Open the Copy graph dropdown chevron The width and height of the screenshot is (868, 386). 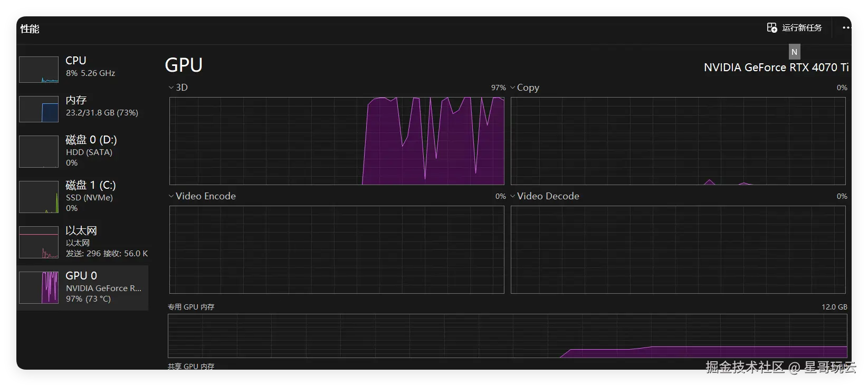512,88
